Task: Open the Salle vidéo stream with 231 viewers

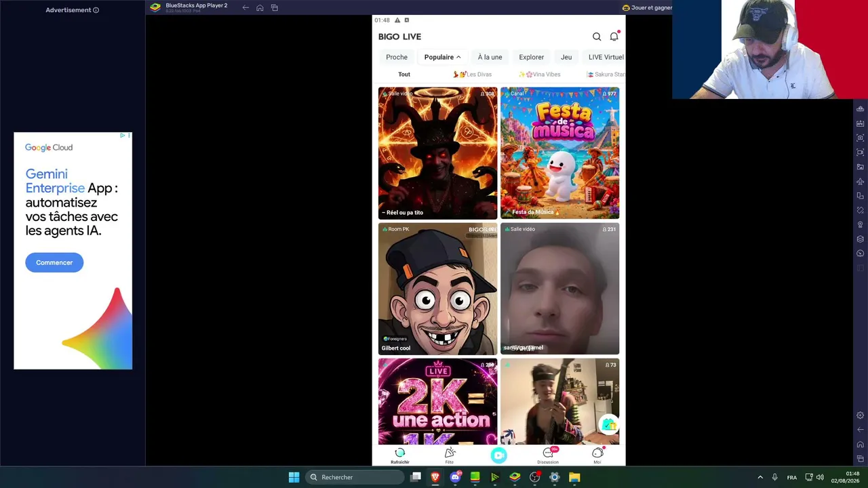Action: click(x=559, y=289)
